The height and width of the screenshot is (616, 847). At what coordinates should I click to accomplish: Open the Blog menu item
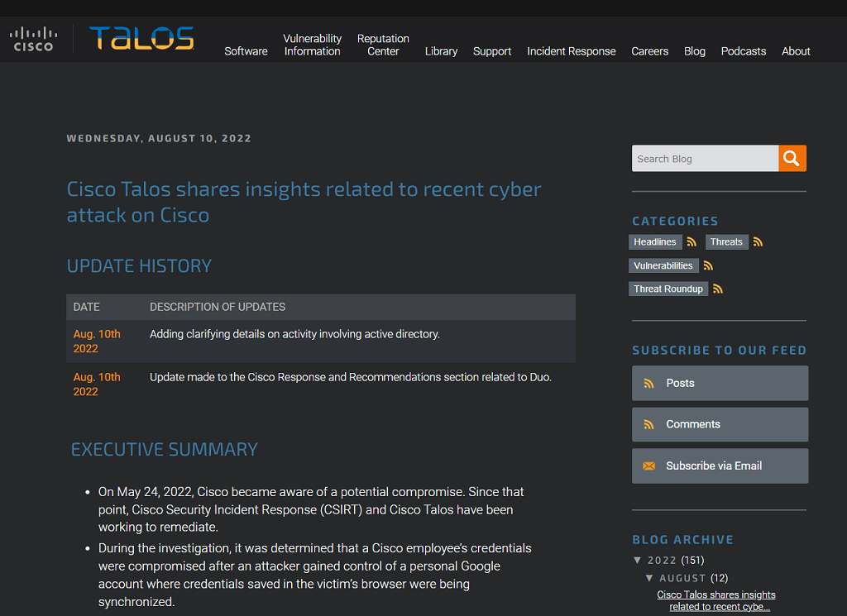coord(694,50)
